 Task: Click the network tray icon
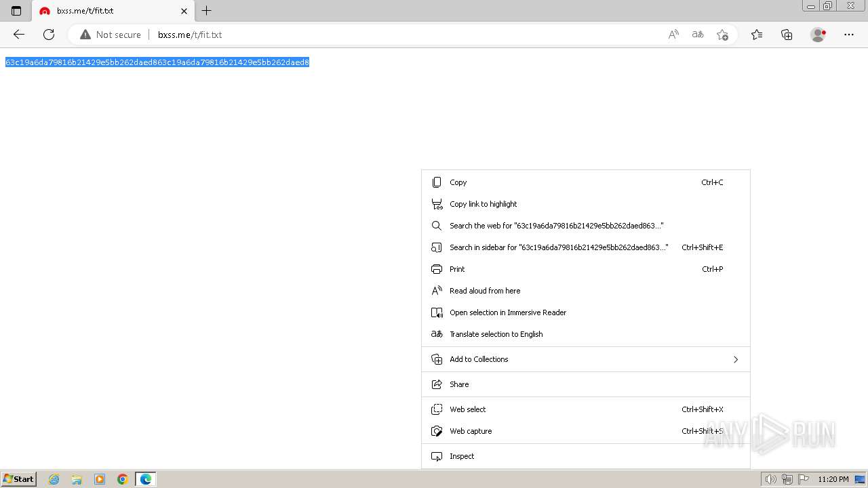pyautogui.click(x=787, y=479)
